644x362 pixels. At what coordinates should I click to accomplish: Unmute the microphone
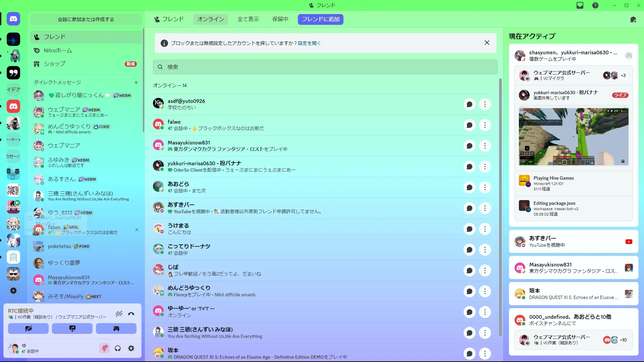tap(105, 349)
